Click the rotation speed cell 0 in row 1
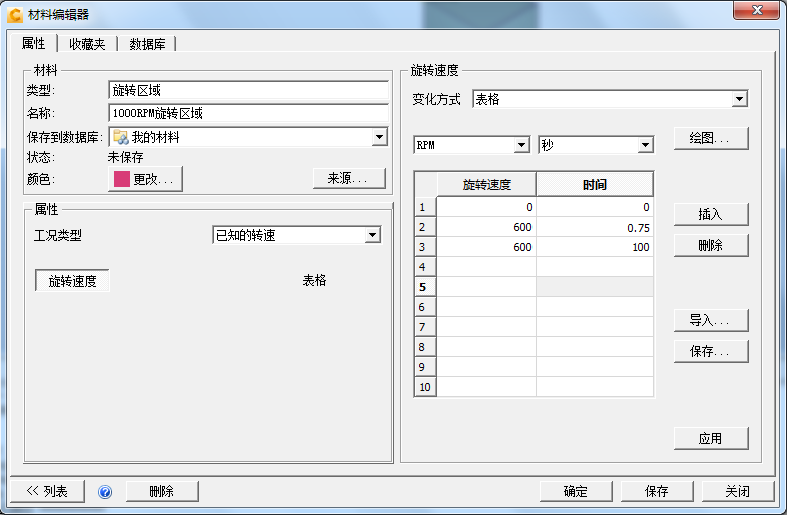This screenshot has height=515, width=787. point(486,207)
